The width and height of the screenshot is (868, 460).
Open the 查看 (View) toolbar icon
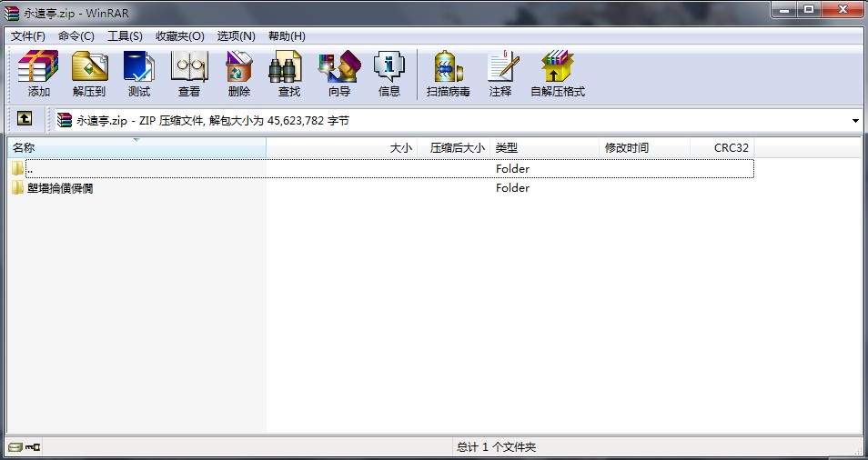click(189, 74)
